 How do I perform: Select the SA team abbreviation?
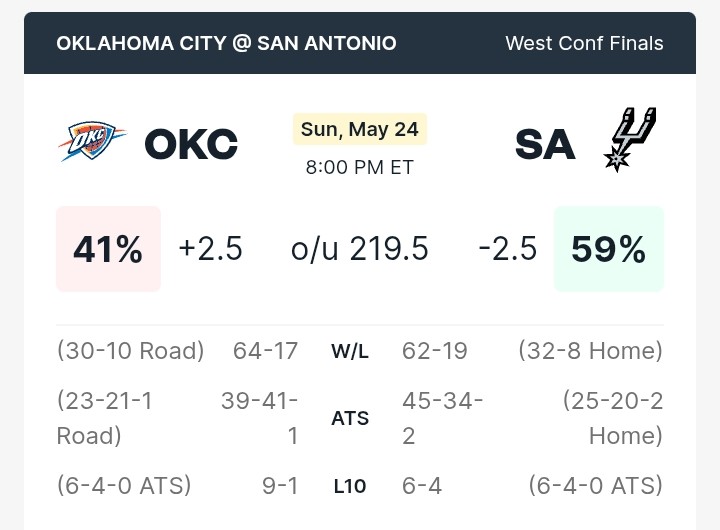(x=545, y=144)
